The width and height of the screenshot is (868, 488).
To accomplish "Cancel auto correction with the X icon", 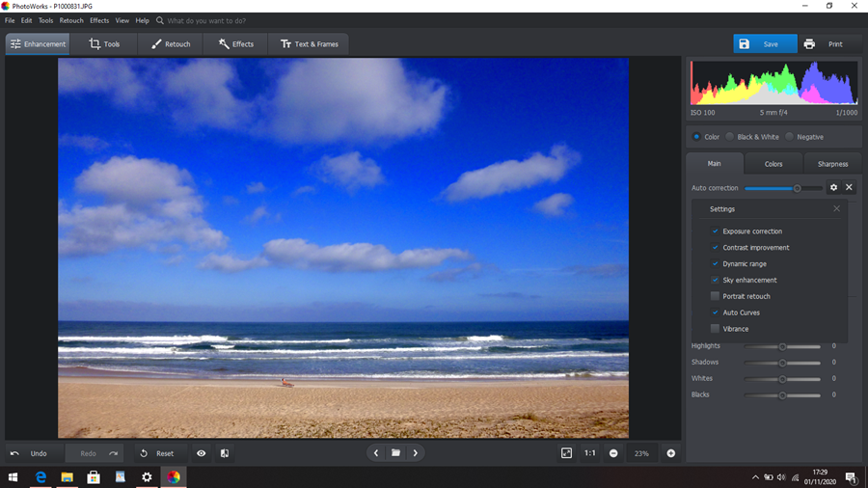I will click(849, 187).
